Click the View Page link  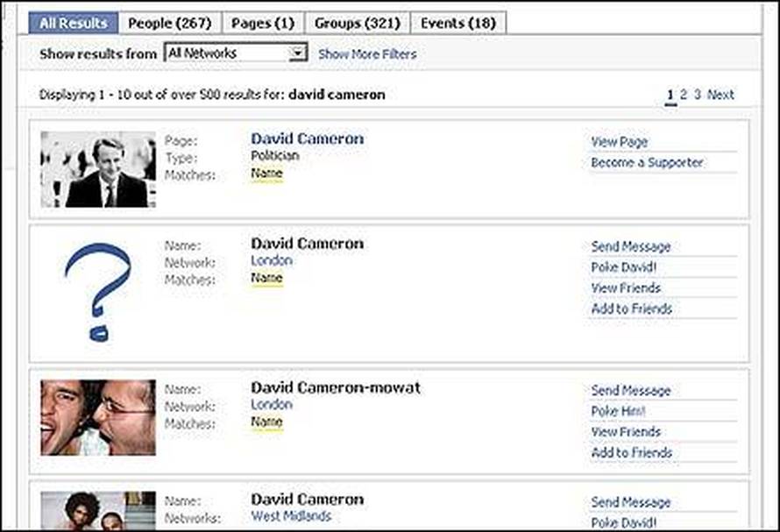click(x=620, y=142)
